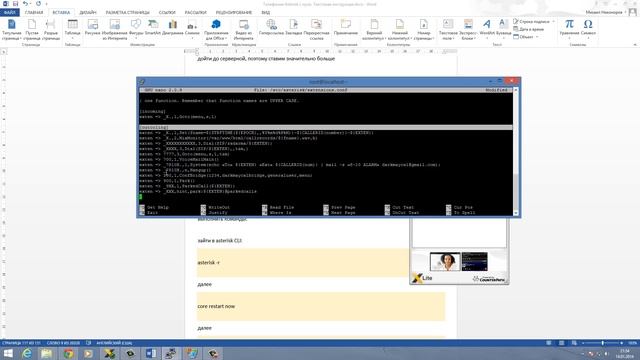Open the Объект object dropdown arrow
The image size is (640, 360).
pos(537,37)
